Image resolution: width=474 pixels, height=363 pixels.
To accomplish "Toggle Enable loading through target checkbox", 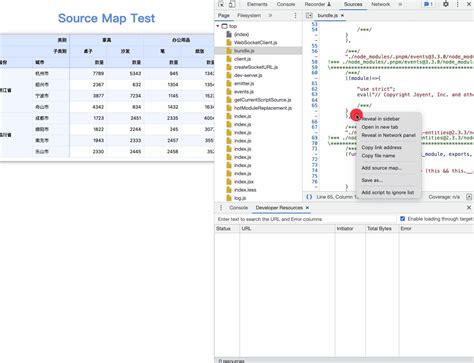I will pyautogui.click(x=402, y=219).
